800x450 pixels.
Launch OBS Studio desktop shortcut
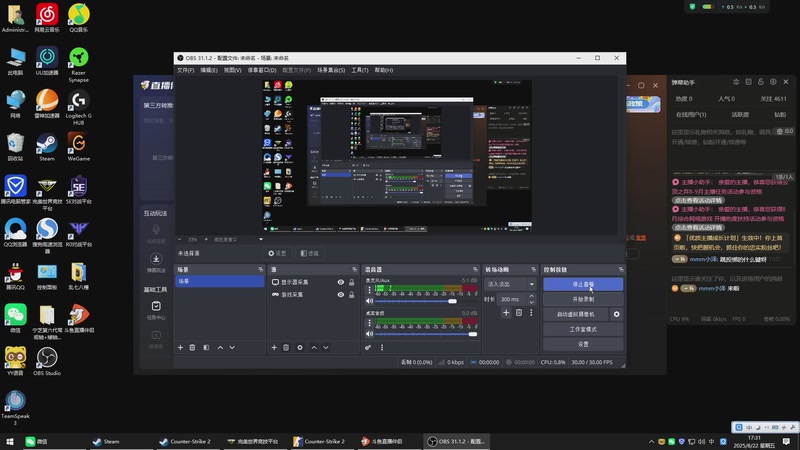[47, 361]
